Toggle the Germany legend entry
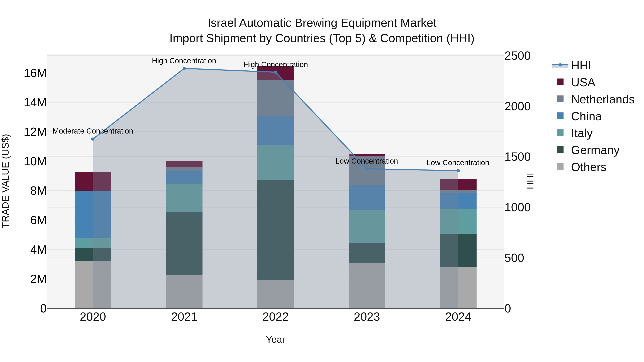Viewport: 644px width, 362px height. pos(588,150)
